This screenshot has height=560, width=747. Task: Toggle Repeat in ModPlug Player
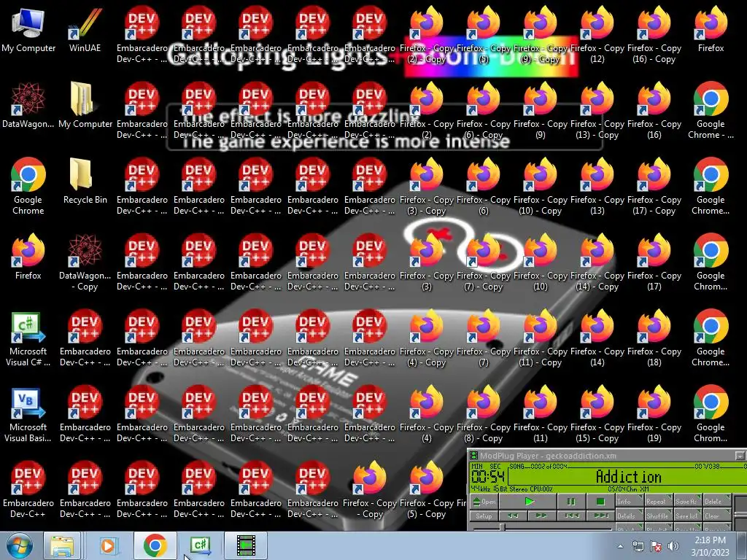659,501
